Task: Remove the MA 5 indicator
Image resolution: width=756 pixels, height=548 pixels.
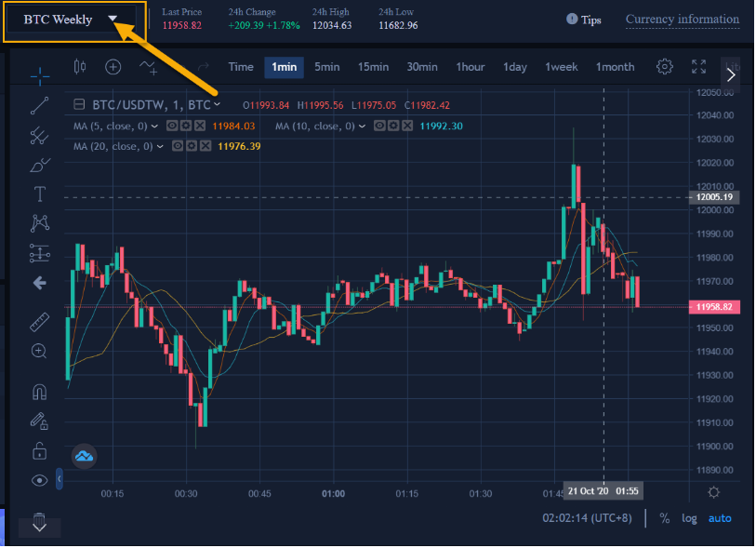Action: click(200, 126)
